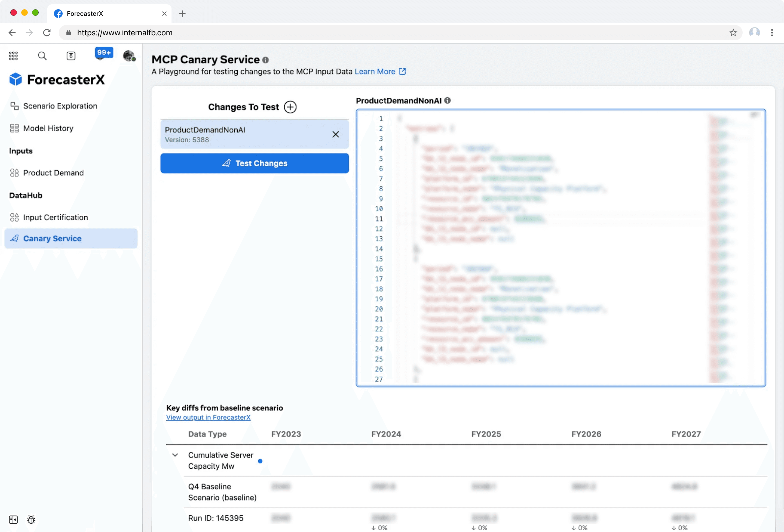784x532 pixels.
Task: Open View output in ForecasterX link
Action: [x=209, y=417]
